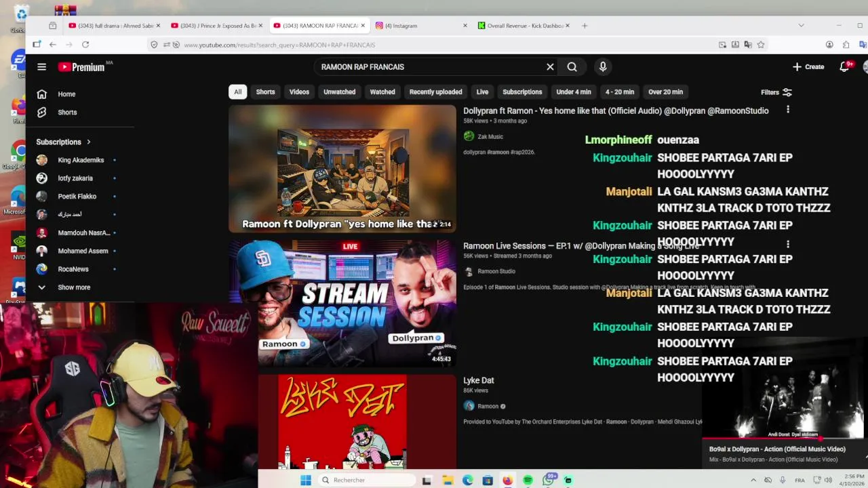
Task: Open Ramoon channel under Lyke Dat
Action: click(488, 406)
